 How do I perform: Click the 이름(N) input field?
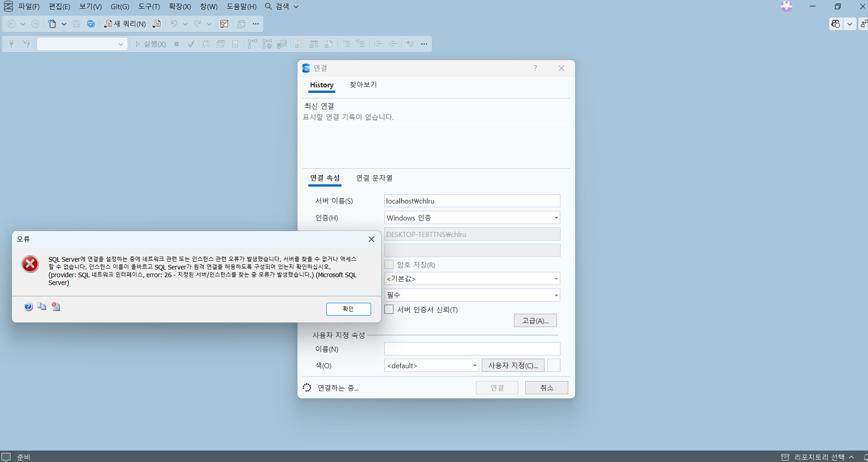pos(472,349)
